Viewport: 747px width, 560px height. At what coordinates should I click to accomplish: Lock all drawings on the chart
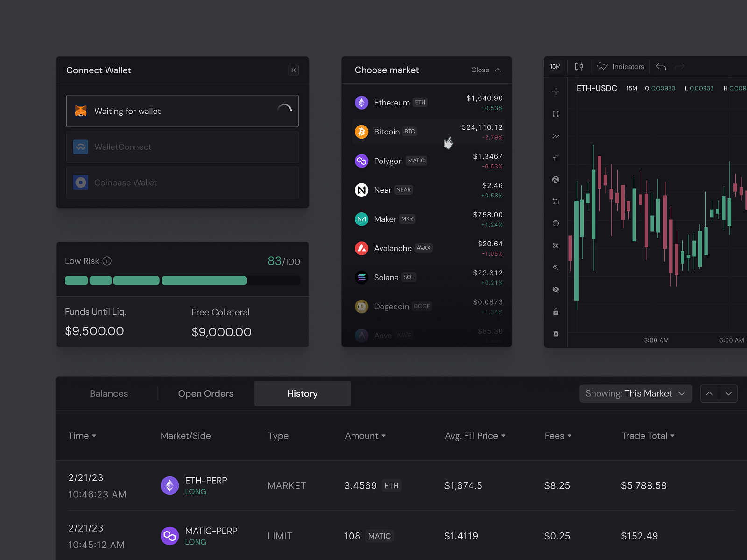coord(556,312)
